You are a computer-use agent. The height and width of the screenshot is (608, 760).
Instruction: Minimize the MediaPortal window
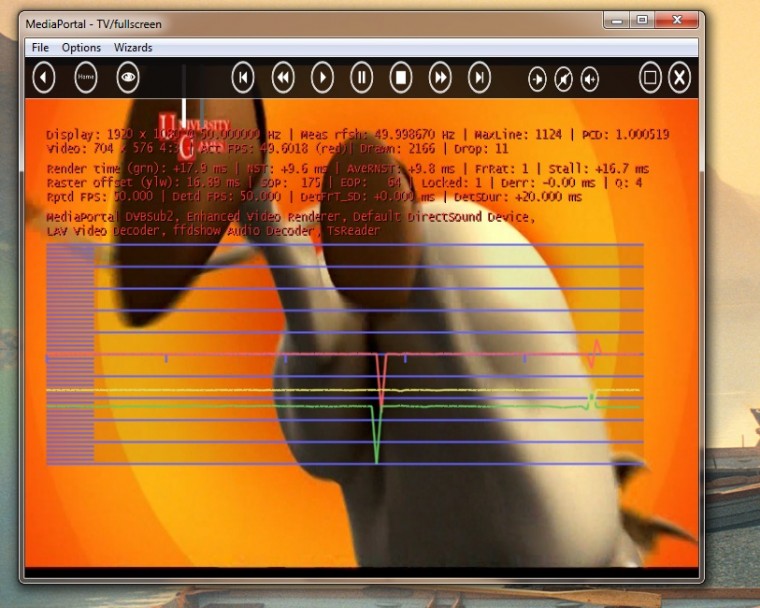point(617,20)
